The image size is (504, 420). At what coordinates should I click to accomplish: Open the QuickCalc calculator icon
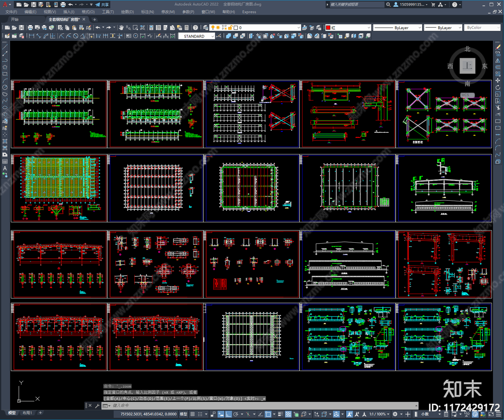[x=186, y=28]
